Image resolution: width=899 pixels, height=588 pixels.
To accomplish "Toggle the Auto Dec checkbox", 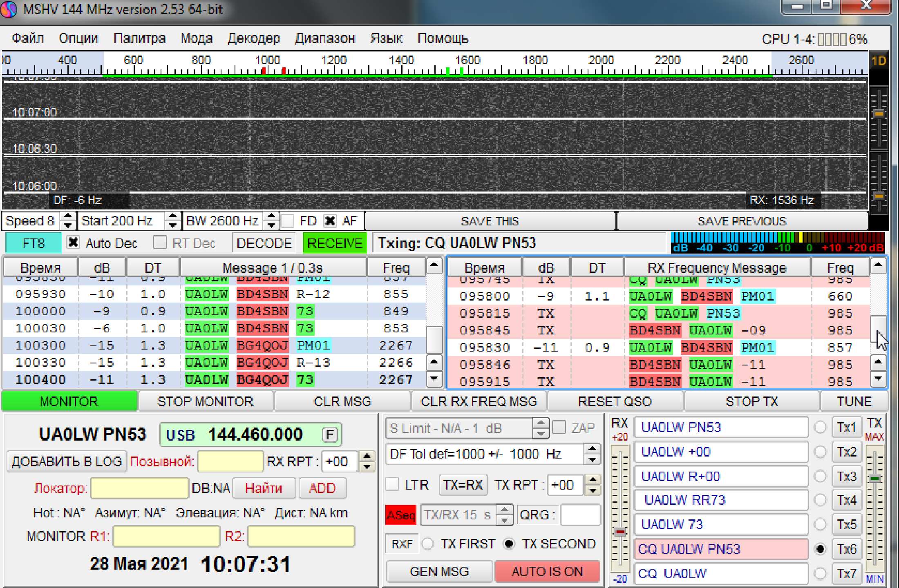I will tap(73, 243).
